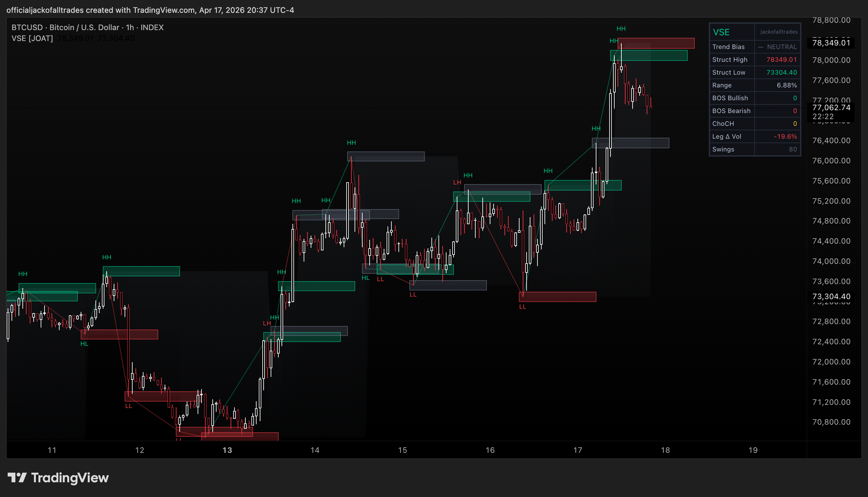Click the BOS Bullish count value
The image size is (868, 497).
795,98
